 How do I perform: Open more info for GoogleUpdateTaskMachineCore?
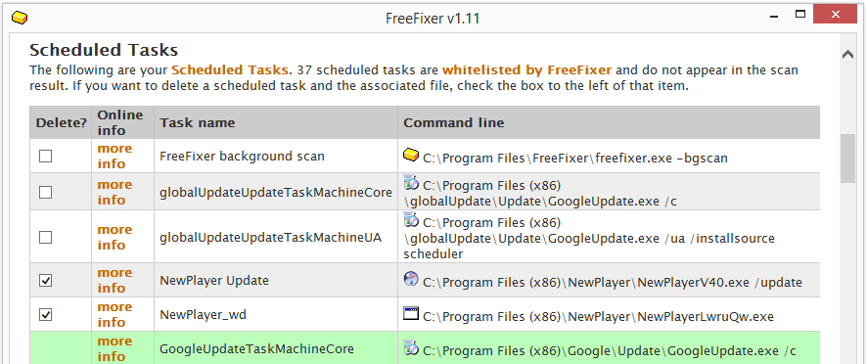click(114, 349)
